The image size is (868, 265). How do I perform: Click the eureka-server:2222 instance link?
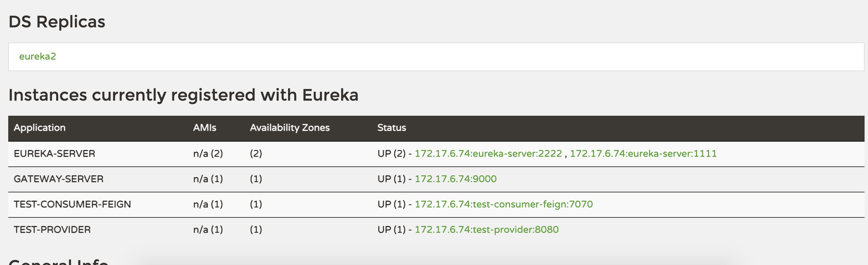point(488,154)
